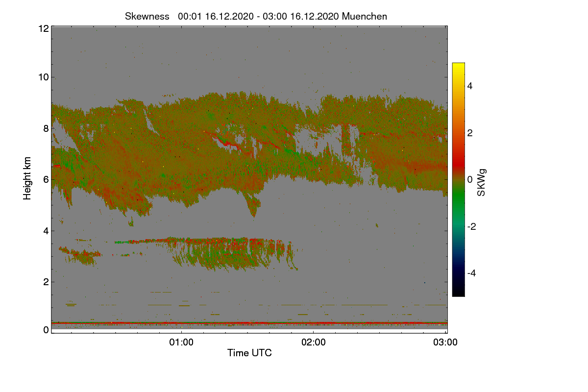Click the yellow top of the colorbar
The width and height of the screenshot is (588, 392).
point(458,66)
